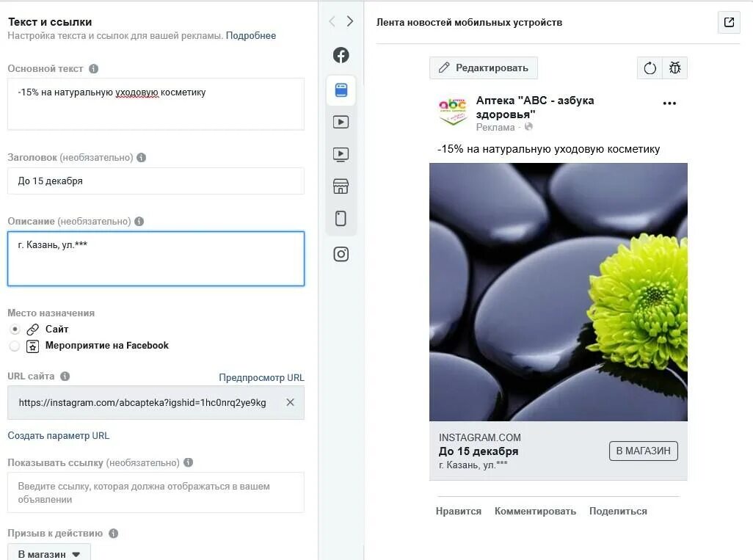Select the radio button for Сайт

pos(14,329)
